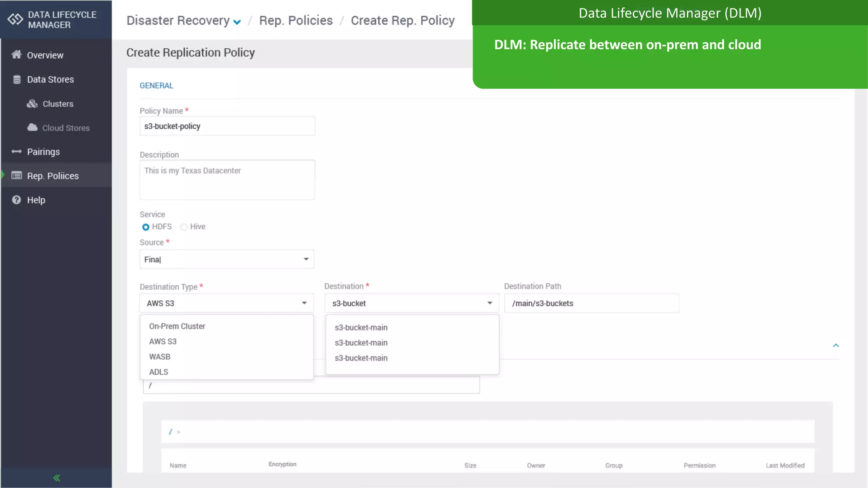Open Cloud Stores in the sidebar

pyautogui.click(x=66, y=128)
